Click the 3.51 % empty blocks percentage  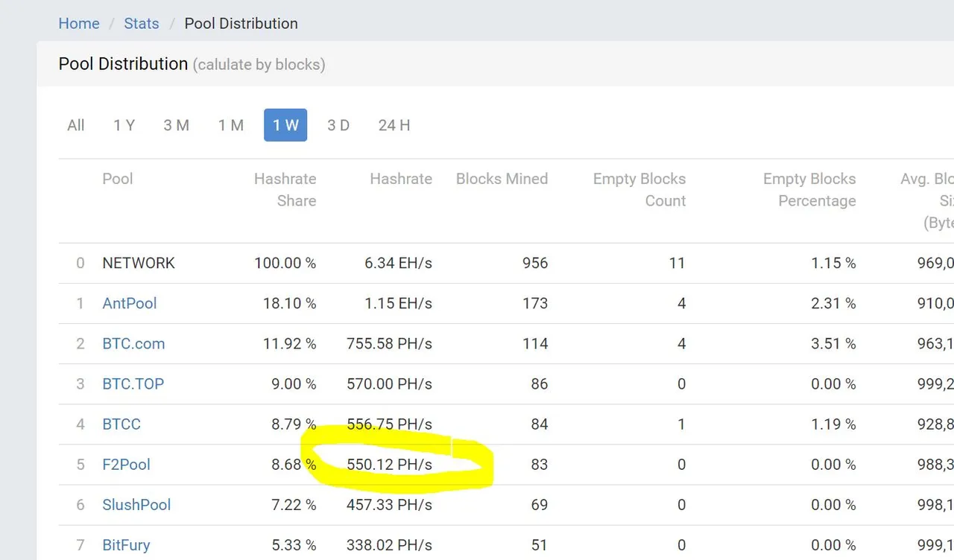tap(833, 343)
